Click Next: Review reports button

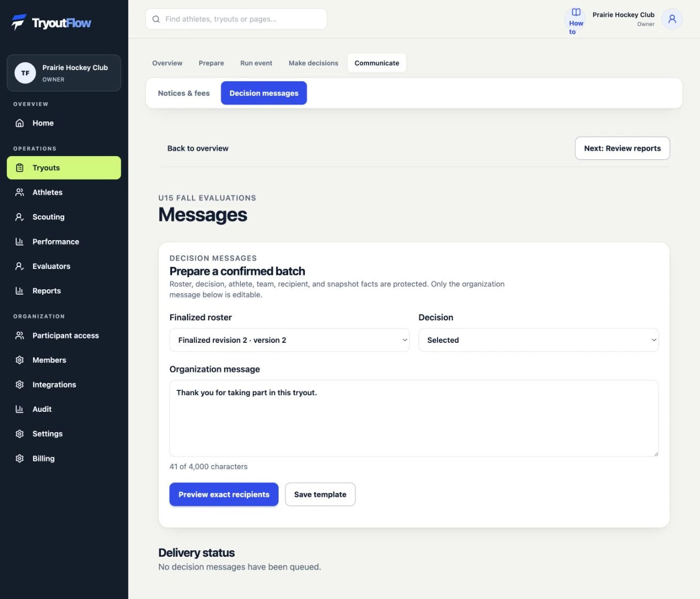pos(622,149)
